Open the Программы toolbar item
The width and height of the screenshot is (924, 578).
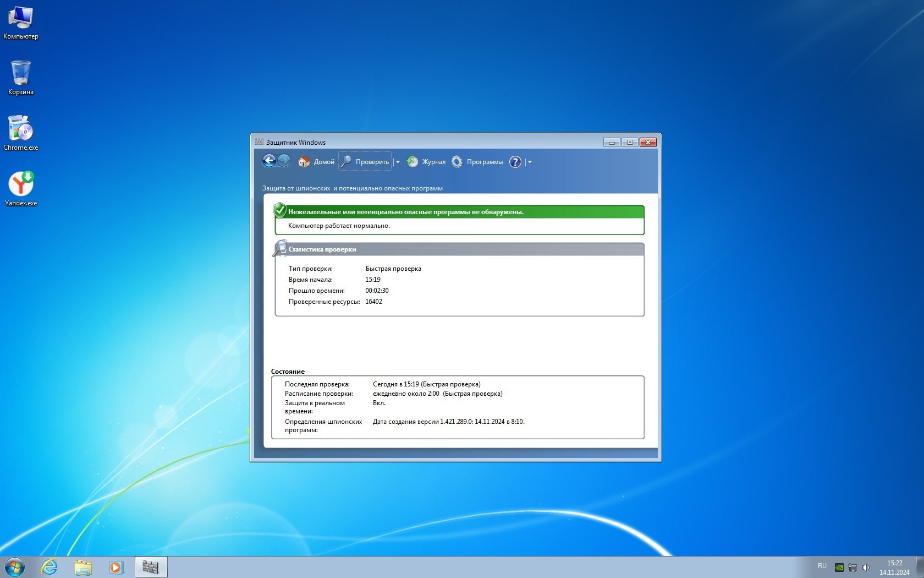click(x=485, y=162)
